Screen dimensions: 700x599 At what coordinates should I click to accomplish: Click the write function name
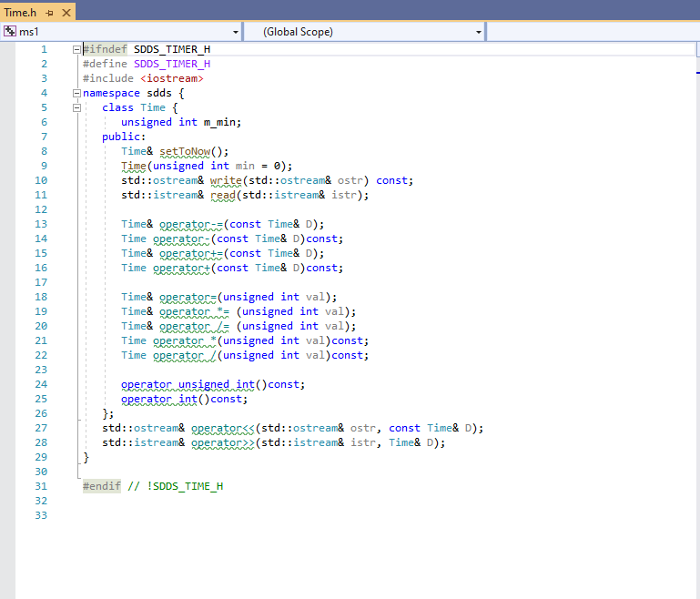click(226, 180)
